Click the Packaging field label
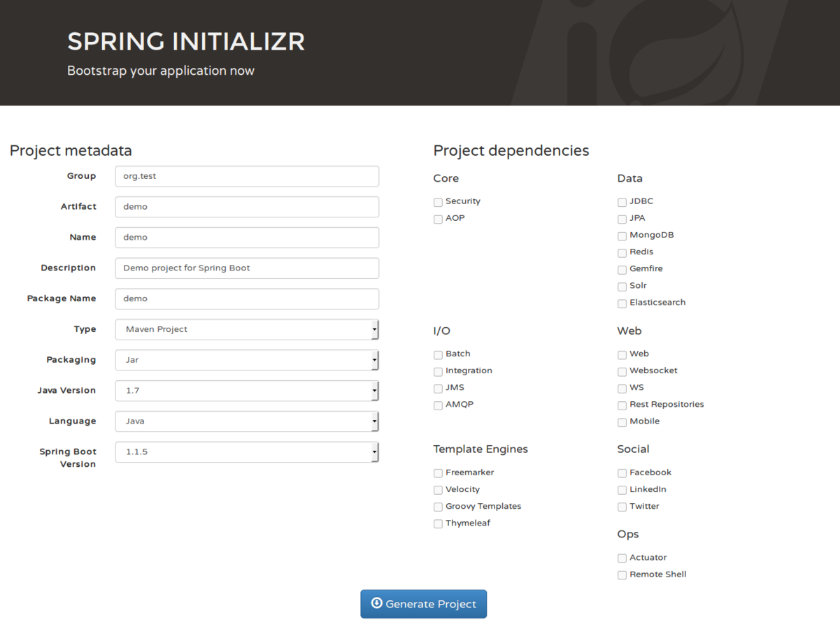This screenshot has width=840, height=629. click(71, 360)
